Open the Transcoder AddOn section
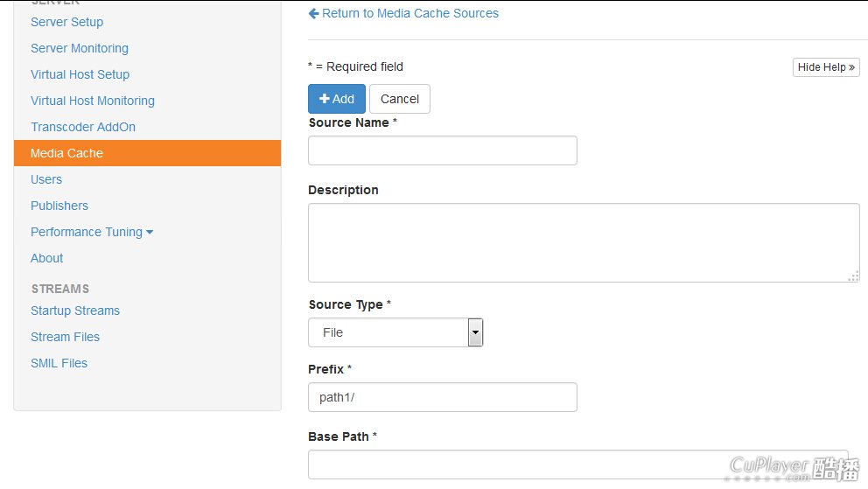The image size is (868, 489). (x=83, y=127)
